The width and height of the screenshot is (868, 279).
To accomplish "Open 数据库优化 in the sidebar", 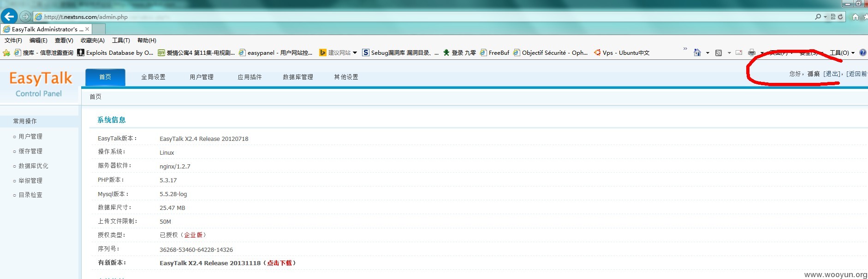I will point(33,166).
